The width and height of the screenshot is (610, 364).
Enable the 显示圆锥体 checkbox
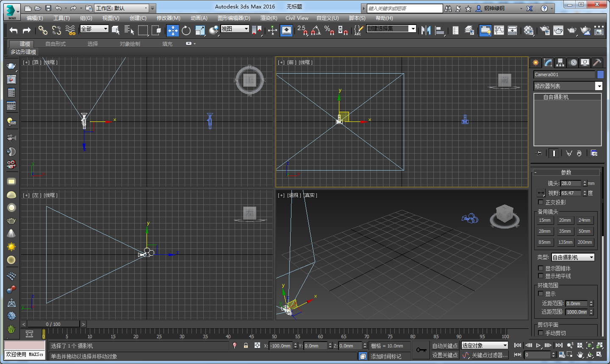tap(541, 268)
